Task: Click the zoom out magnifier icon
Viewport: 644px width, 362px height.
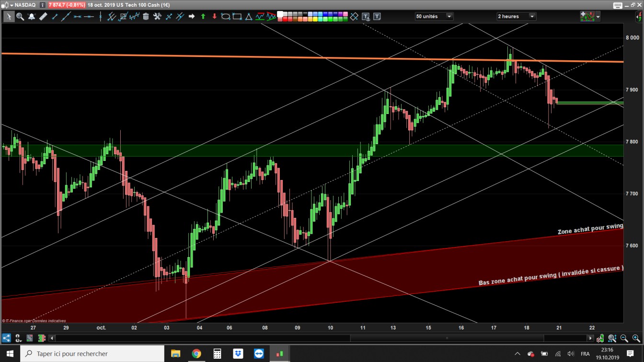Action: [x=624, y=338]
